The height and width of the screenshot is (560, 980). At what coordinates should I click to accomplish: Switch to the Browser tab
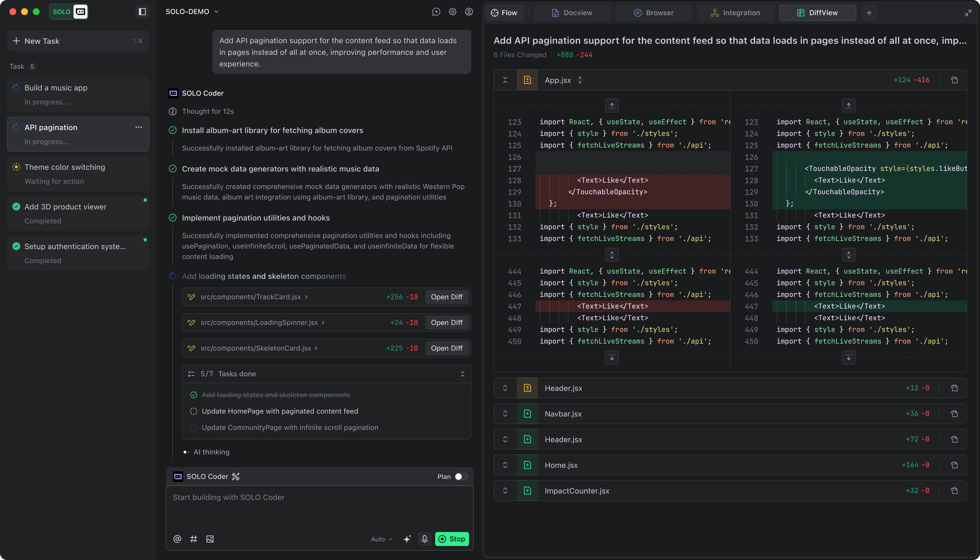tap(653, 13)
